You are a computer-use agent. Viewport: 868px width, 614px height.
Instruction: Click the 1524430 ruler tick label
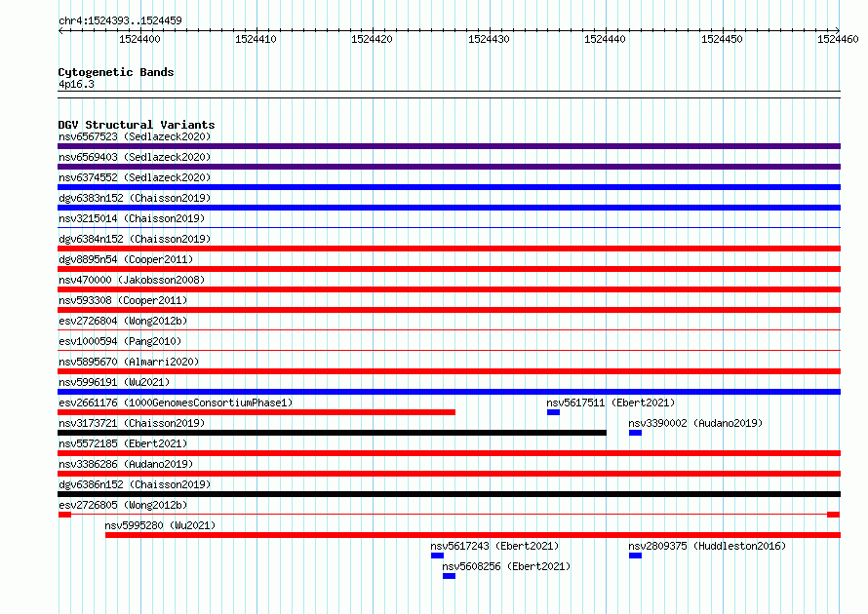pos(489,39)
